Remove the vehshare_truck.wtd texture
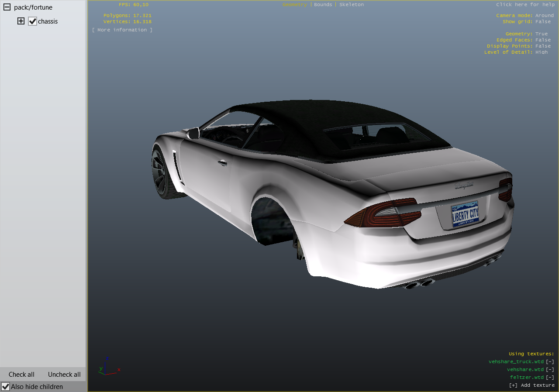This screenshot has width=559, height=392. [550, 361]
